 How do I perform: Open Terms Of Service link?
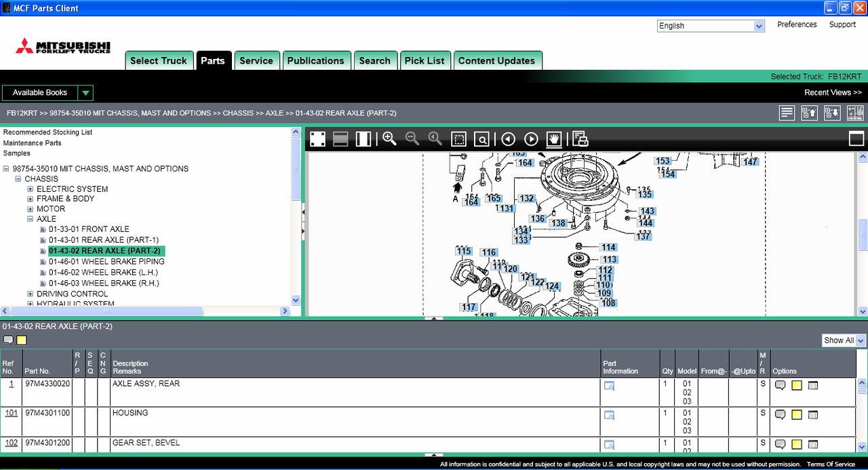click(831, 465)
